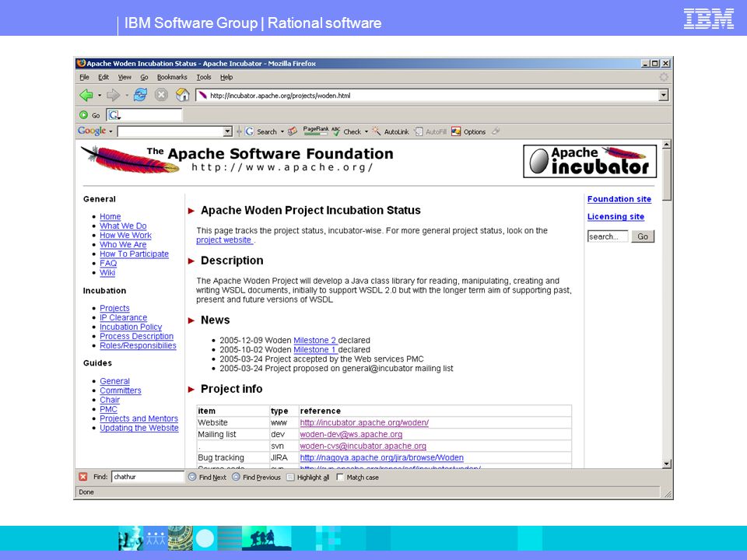Open the Licensing site link

tap(615, 217)
